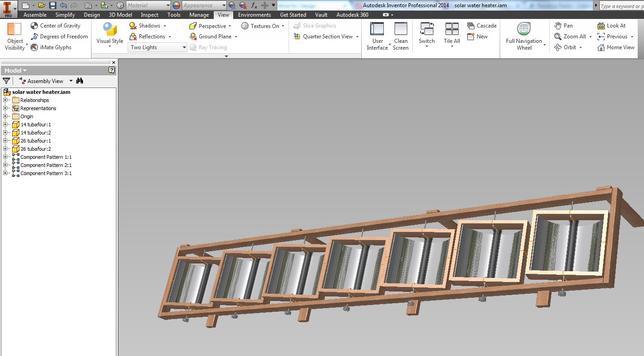Click the help search keyword field
The image size is (644, 356).
(x=622, y=6)
